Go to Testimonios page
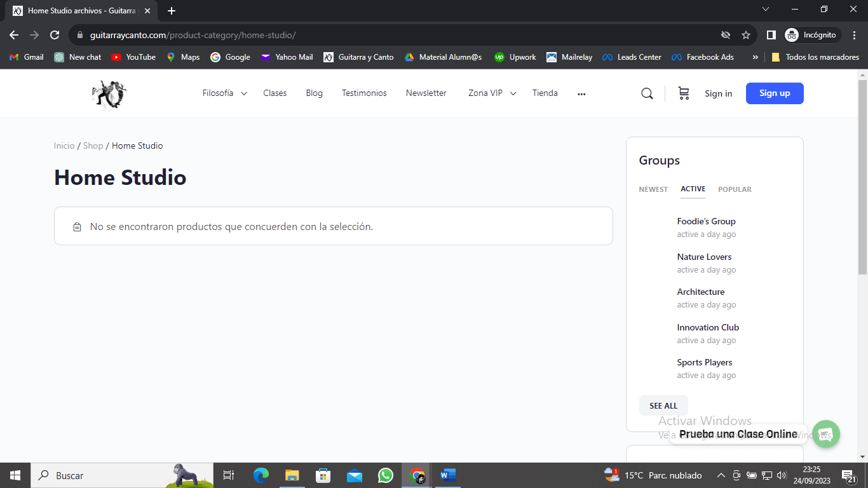The height and width of the screenshot is (488, 868). pyautogui.click(x=364, y=93)
